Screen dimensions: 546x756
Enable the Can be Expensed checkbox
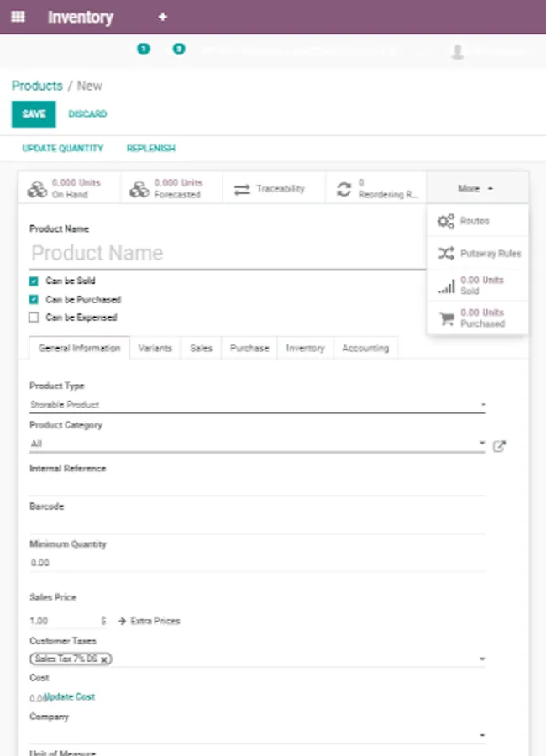[34, 318]
